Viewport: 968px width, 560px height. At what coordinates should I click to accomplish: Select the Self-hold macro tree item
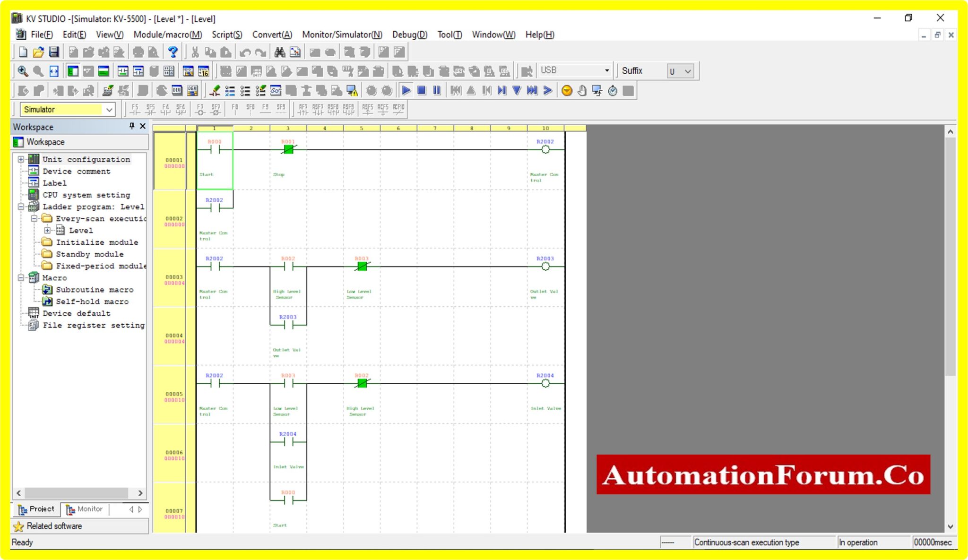[x=92, y=301]
